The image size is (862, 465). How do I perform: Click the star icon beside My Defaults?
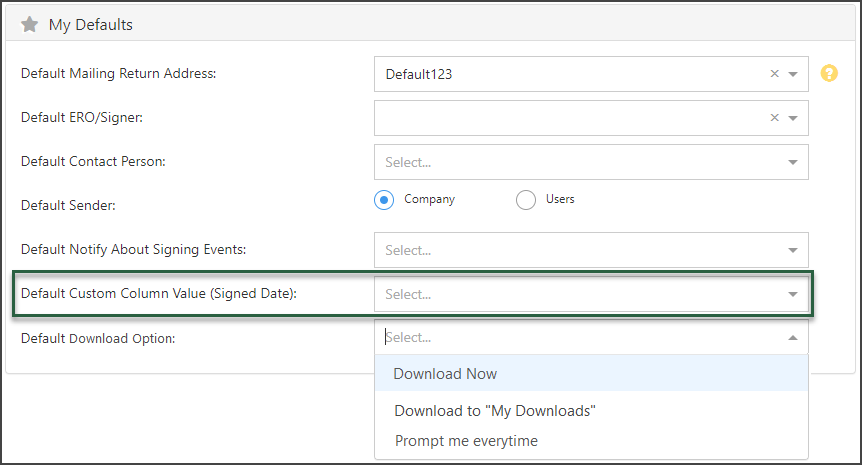click(x=30, y=24)
